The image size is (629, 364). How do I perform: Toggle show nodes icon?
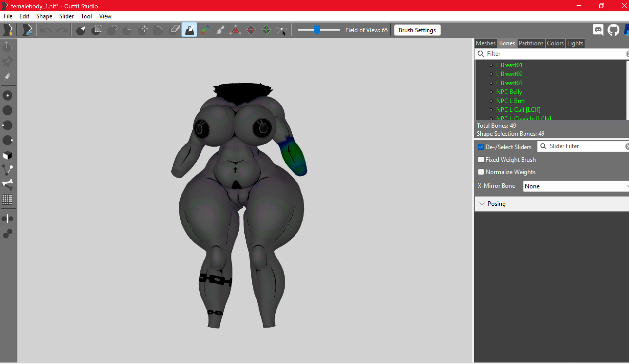[x=8, y=170]
